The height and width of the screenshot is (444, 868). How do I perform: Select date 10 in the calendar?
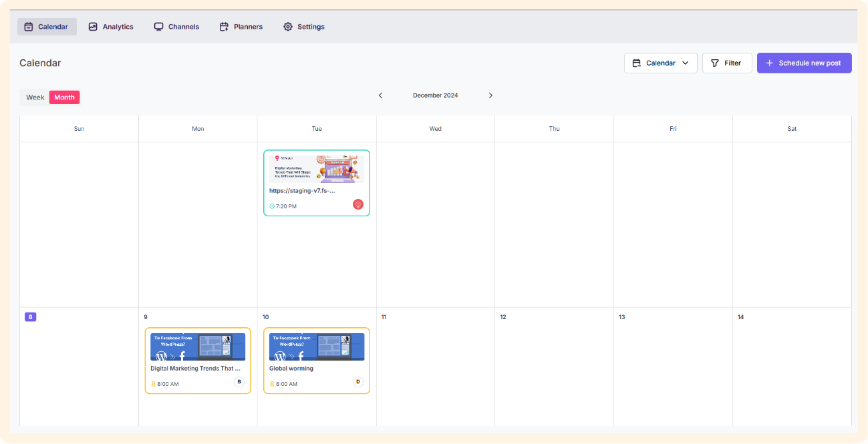(x=266, y=317)
